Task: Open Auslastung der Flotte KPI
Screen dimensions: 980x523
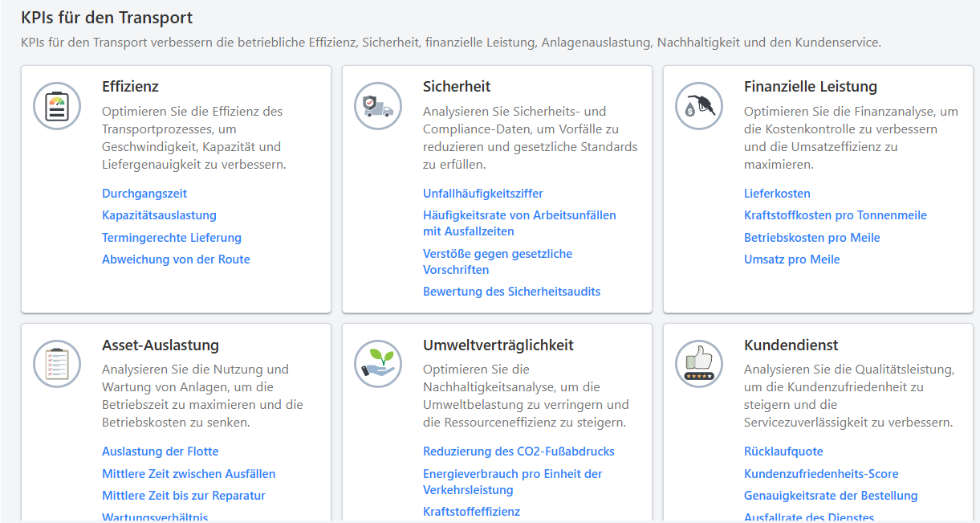Action: point(160,451)
